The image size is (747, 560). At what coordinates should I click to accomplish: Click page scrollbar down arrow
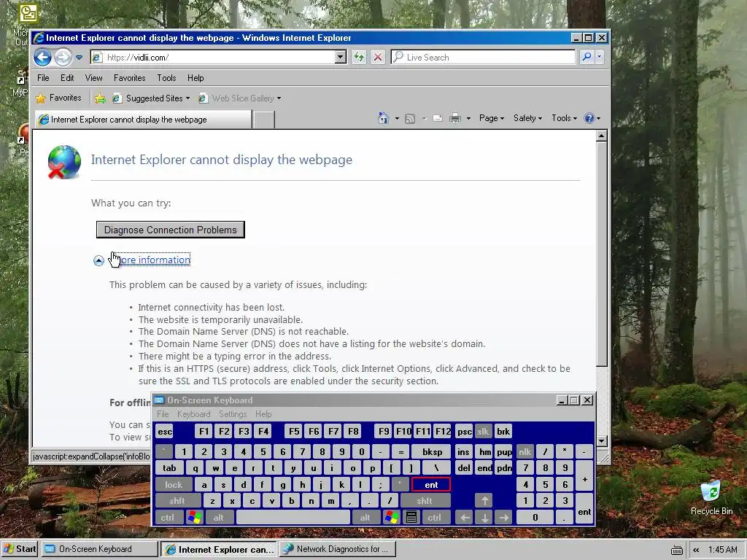pyautogui.click(x=601, y=441)
